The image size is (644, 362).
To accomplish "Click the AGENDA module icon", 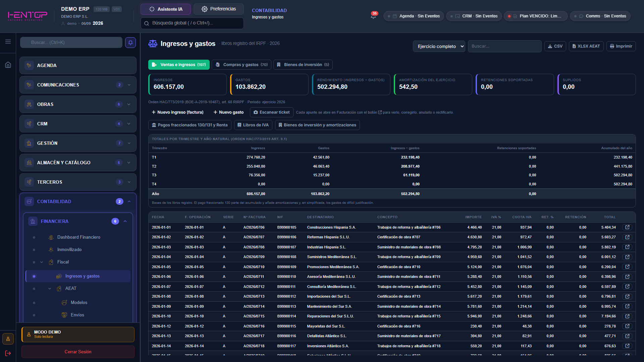I will (29, 65).
